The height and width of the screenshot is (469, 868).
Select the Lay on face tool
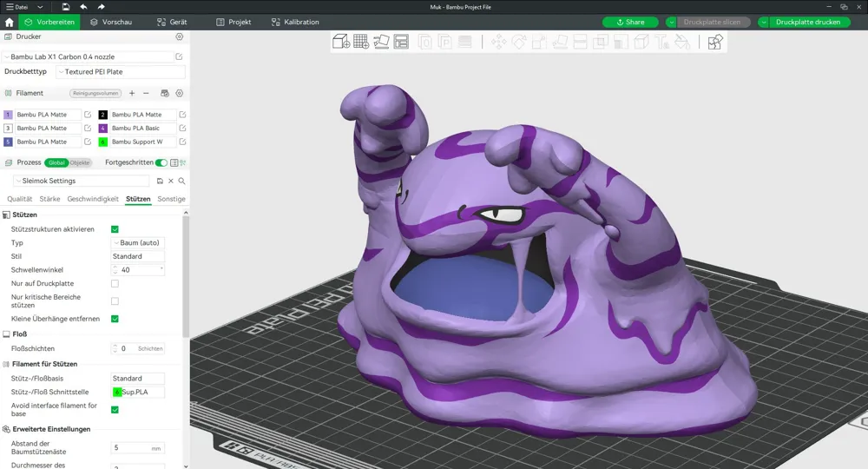(560, 42)
